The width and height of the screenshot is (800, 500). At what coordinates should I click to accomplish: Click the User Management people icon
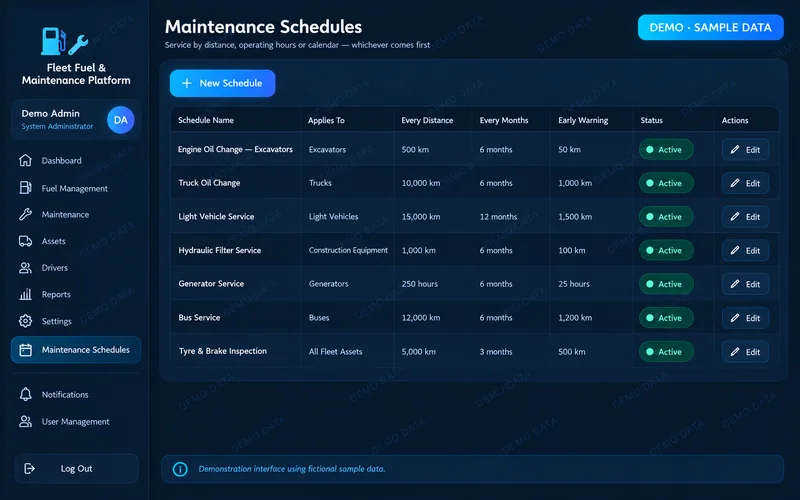25,421
